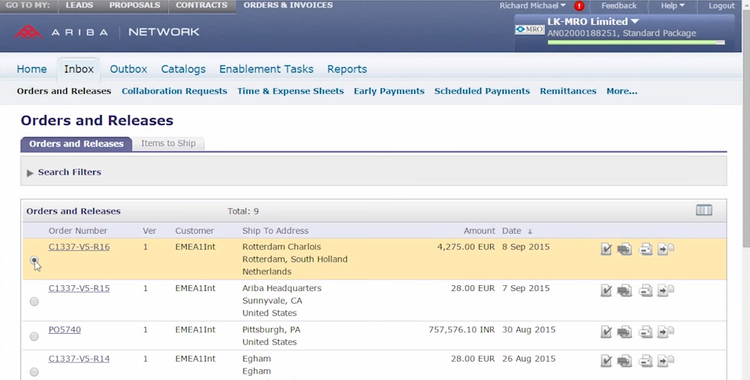Select the radio button for order C1337-V5-R14
Screen dimensions: 750x380
(x=34, y=372)
